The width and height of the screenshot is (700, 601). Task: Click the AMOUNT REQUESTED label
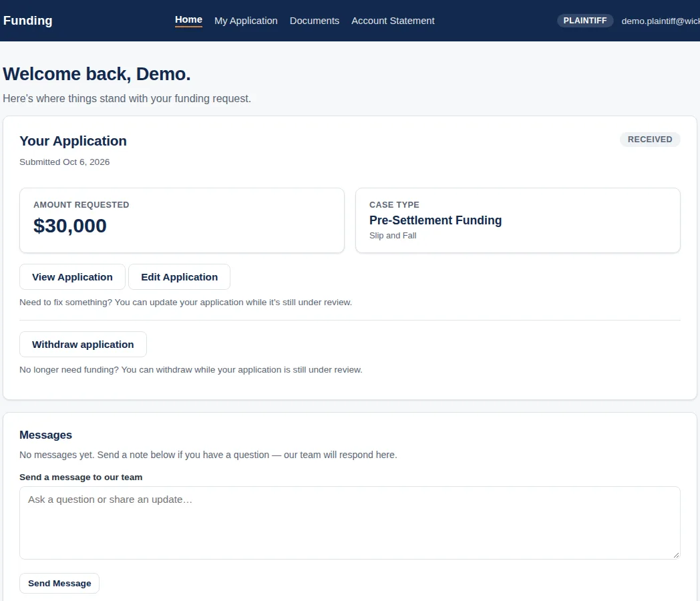pos(81,205)
